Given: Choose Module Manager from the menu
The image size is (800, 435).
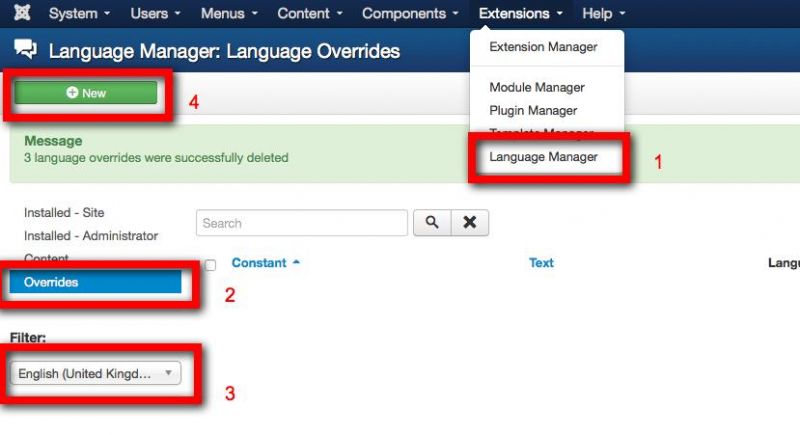Looking at the screenshot, I should 537,88.
